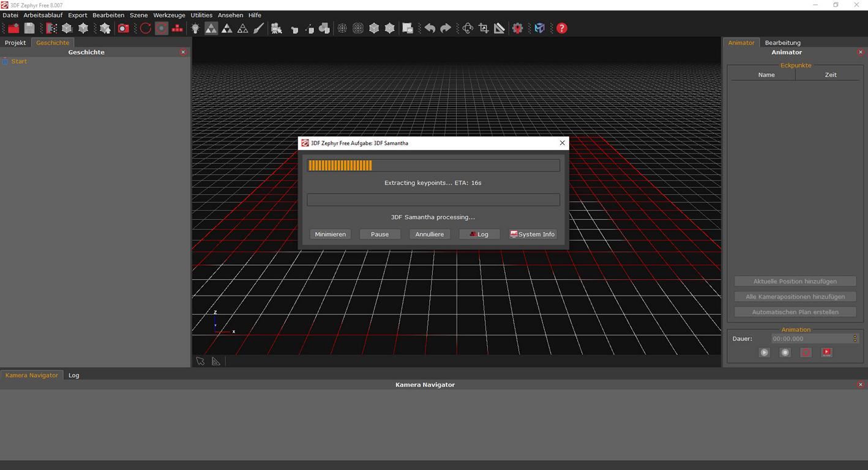Click the image thumbnails with eye icon
This screenshot has width=868, height=470.
(408, 28)
